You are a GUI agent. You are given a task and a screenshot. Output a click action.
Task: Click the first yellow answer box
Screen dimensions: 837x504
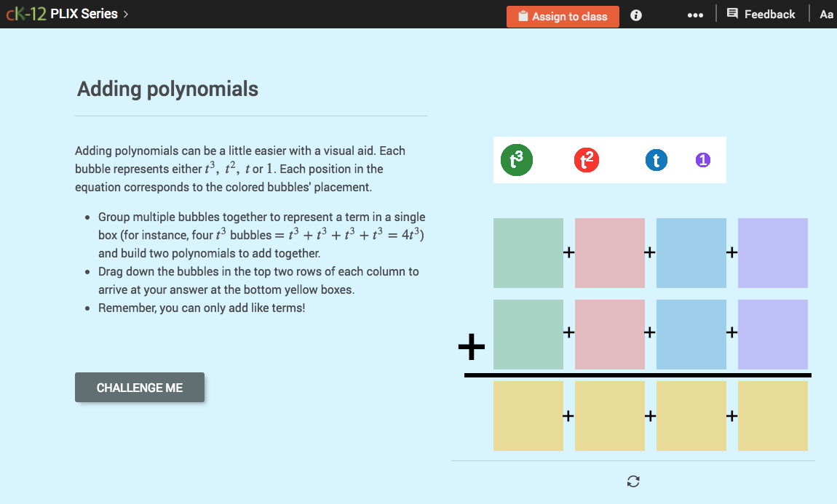528,415
